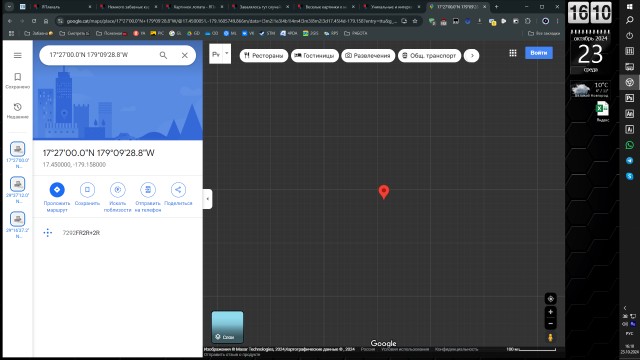Open the Saved places sidebar item
640x360 pixels.
point(18,80)
